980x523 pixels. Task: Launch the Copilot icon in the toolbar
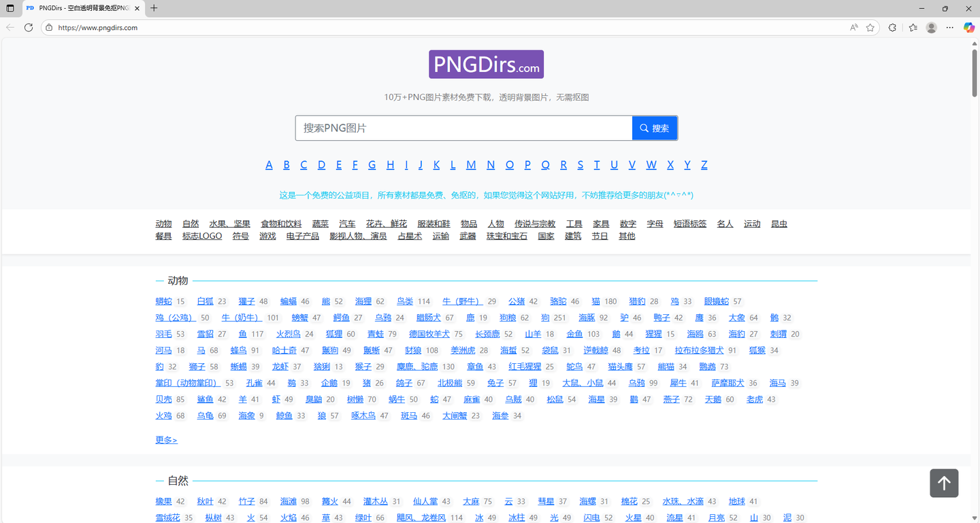click(x=969, y=28)
